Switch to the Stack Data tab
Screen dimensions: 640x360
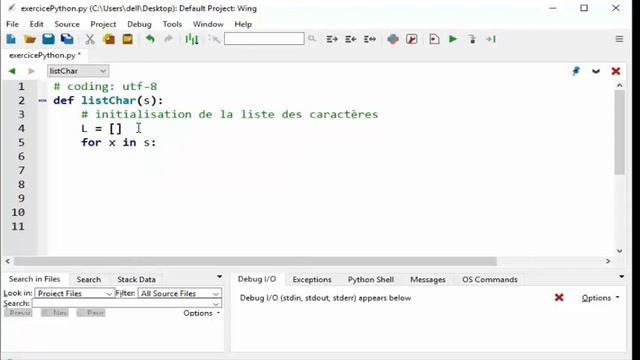[x=136, y=280]
